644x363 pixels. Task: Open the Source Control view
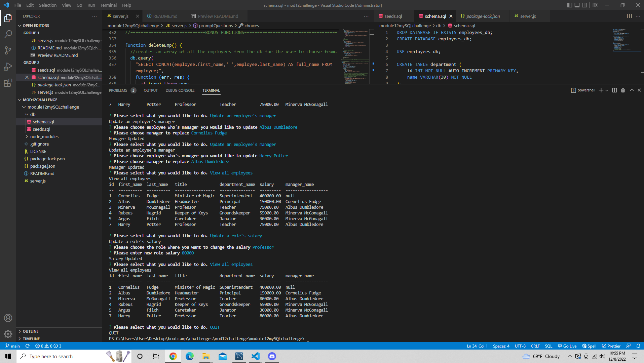[8, 50]
